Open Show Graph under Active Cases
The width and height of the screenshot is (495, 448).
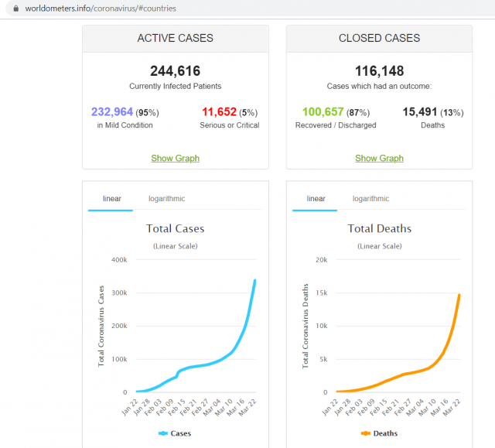[175, 158]
